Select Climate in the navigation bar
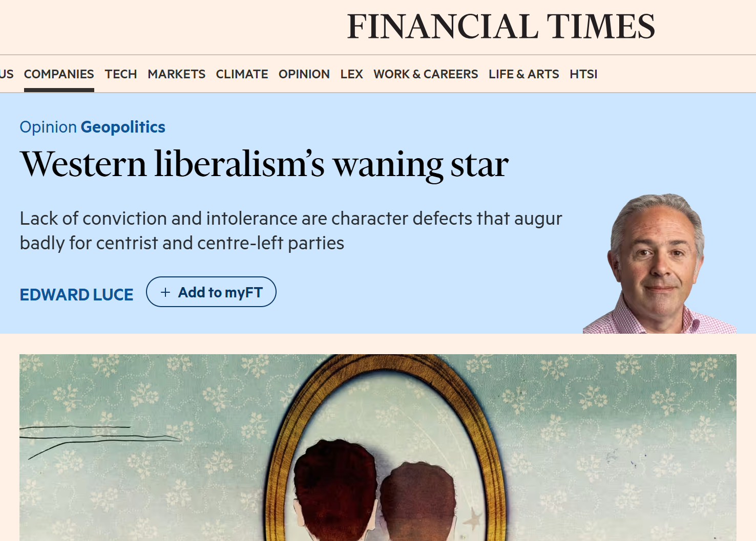This screenshot has width=756, height=541. click(x=242, y=74)
